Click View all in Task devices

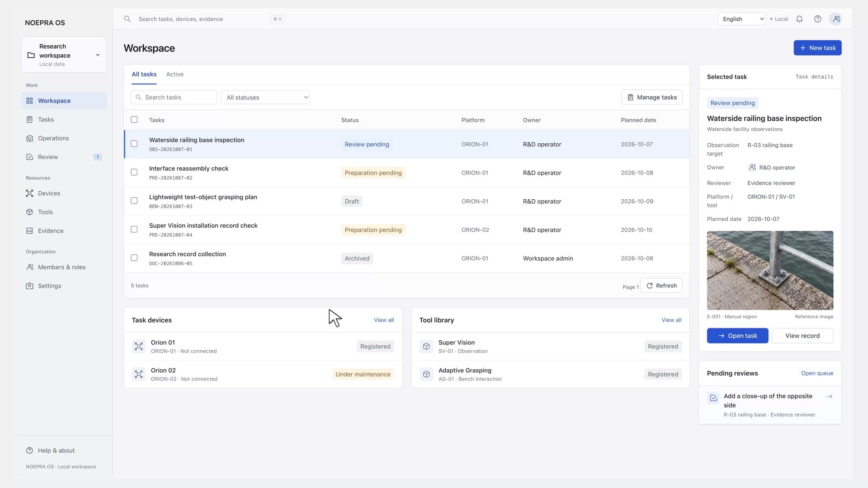coord(384,320)
